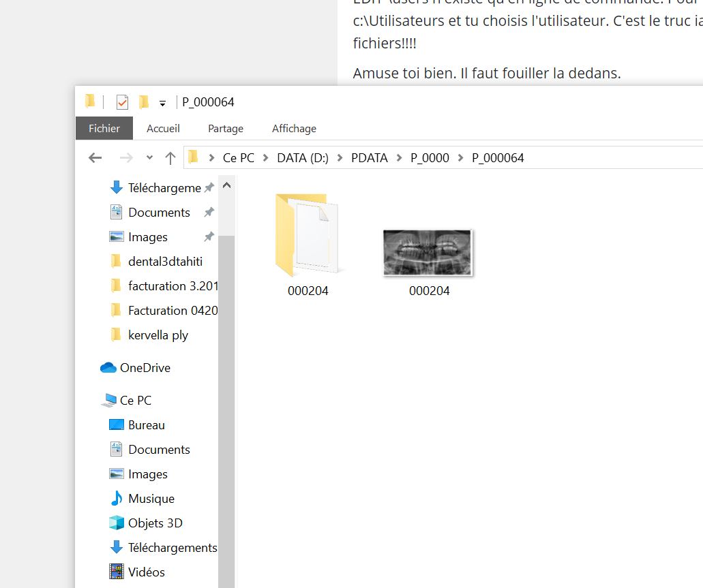703x588 pixels.
Task: Click PDATA in the address breadcrumb
Action: (369, 158)
